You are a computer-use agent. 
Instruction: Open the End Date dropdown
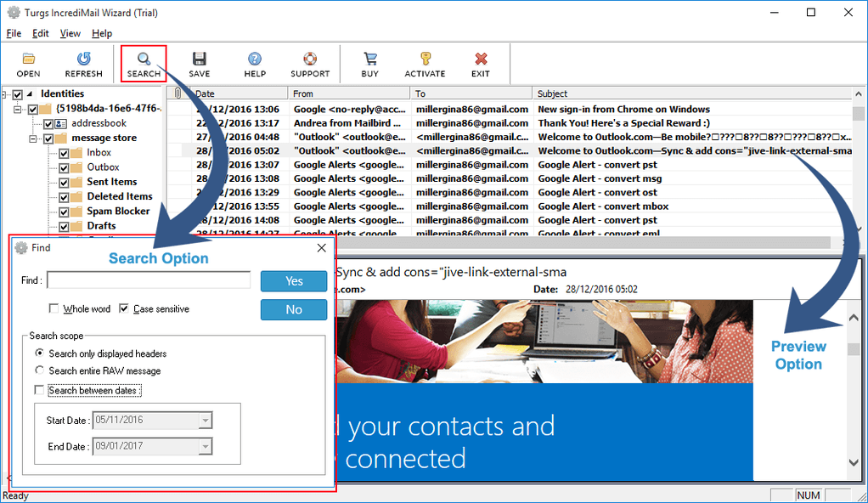205,446
